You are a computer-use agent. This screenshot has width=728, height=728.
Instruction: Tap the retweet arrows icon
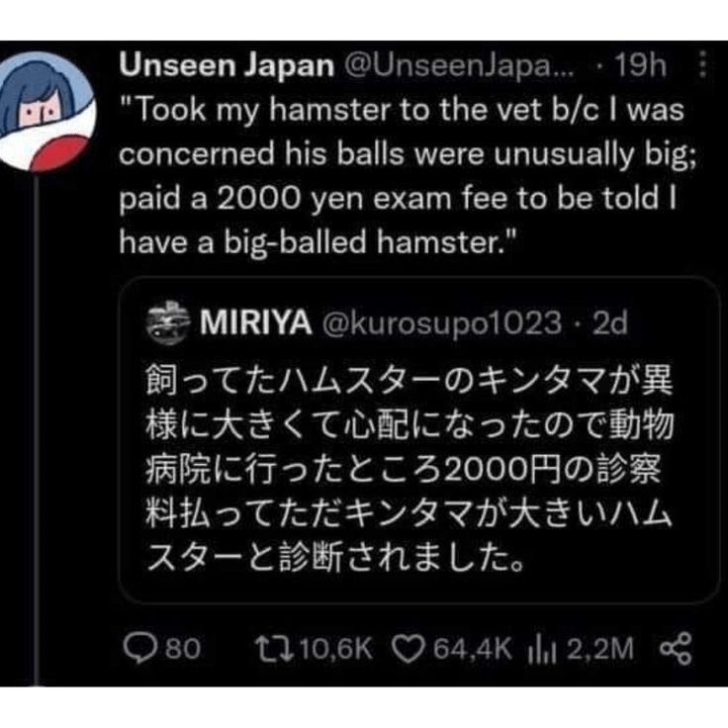point(267,648)
